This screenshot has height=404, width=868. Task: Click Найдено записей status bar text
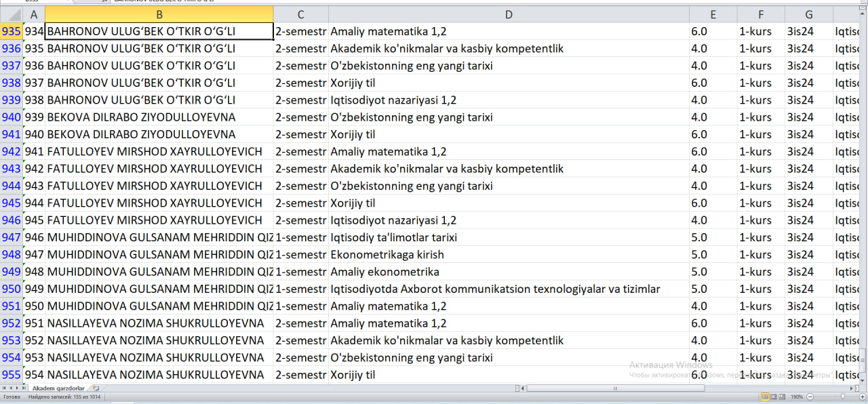click(x=64, y=397)
